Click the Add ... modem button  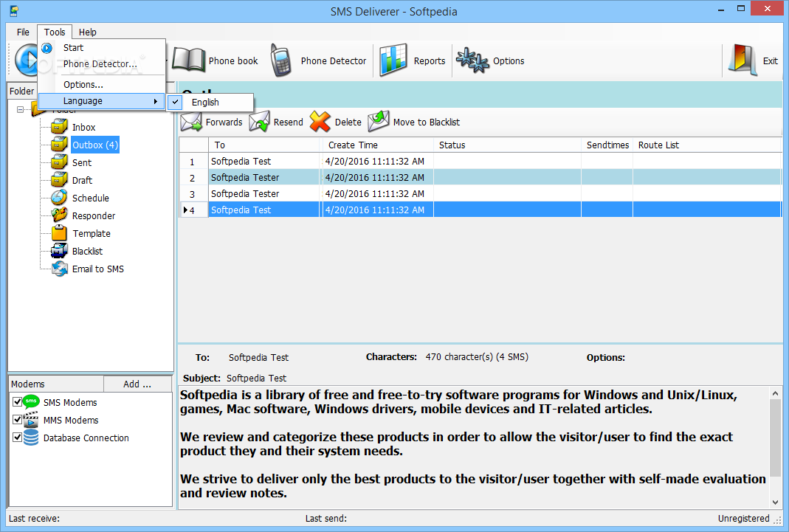click(137, 384)
